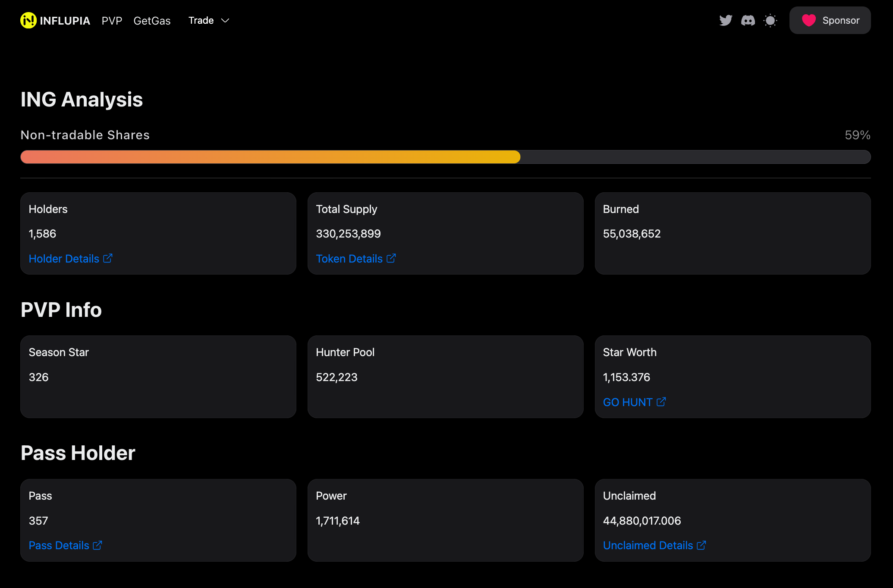Follow the Unclaimed Details link
The width and height of the screenshot is (893, 588).
click(648, 545)
